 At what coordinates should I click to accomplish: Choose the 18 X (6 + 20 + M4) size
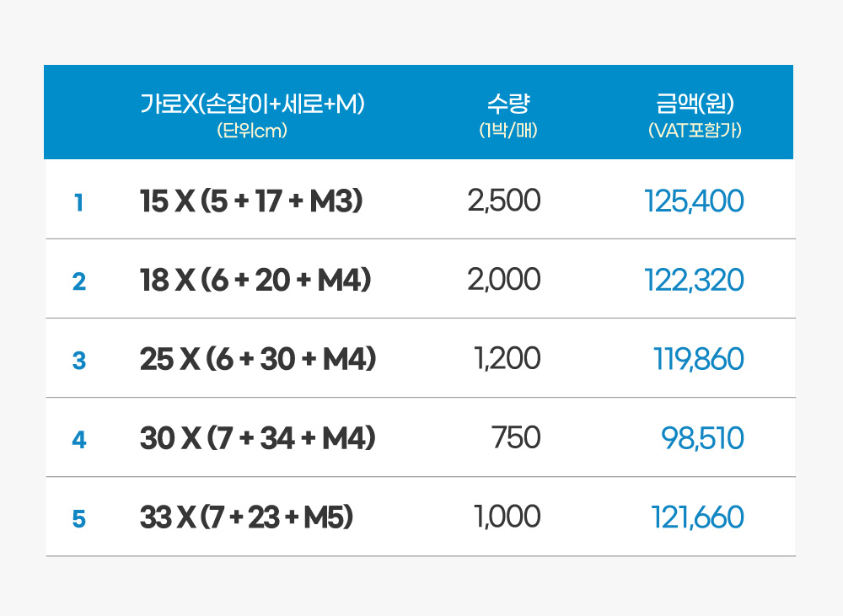(x=255, y=281)
